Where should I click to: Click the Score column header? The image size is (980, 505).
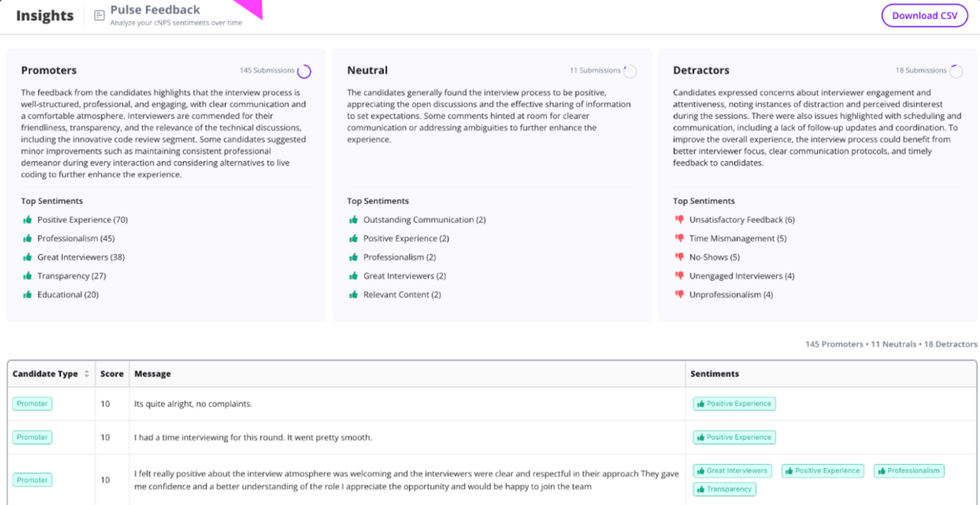click(x=112, y=373)
